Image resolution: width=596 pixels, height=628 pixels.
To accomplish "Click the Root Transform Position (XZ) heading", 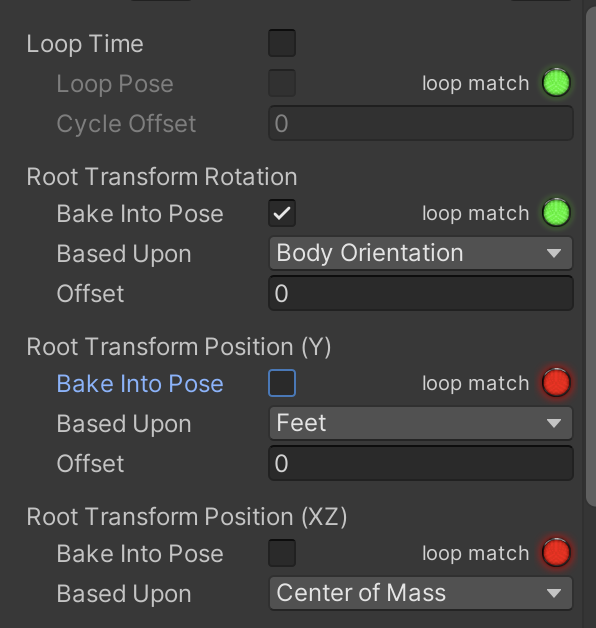I will [x=187, y=517].
